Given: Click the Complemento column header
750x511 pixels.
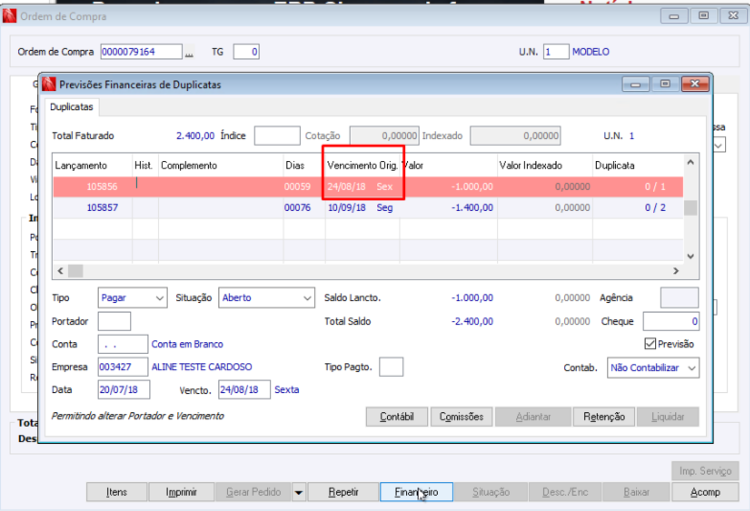Looking at the screenshot, I should coord(221,166).
